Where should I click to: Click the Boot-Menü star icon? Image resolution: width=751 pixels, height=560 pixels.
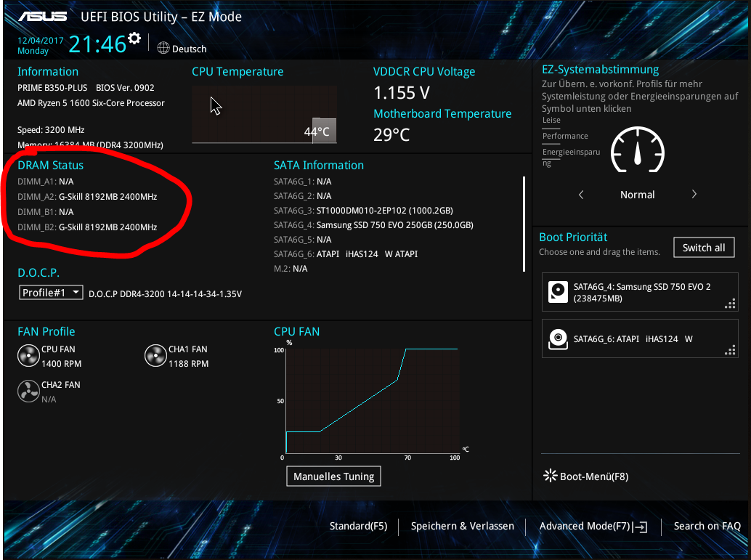[551, 476]
